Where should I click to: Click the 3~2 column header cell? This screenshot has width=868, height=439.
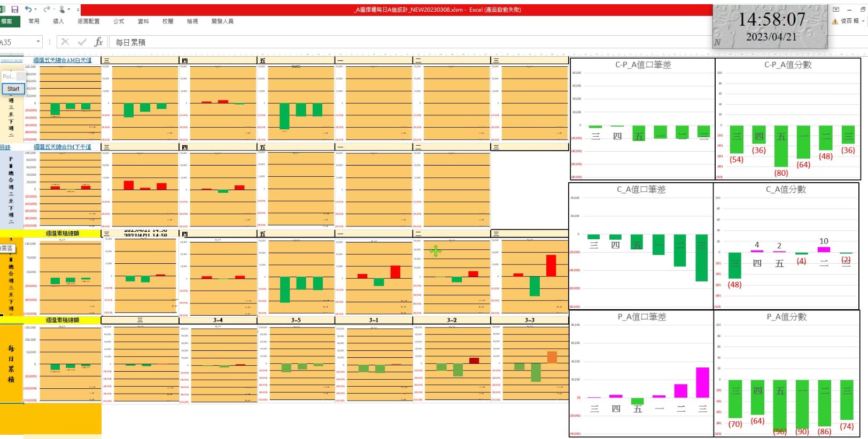452,320
